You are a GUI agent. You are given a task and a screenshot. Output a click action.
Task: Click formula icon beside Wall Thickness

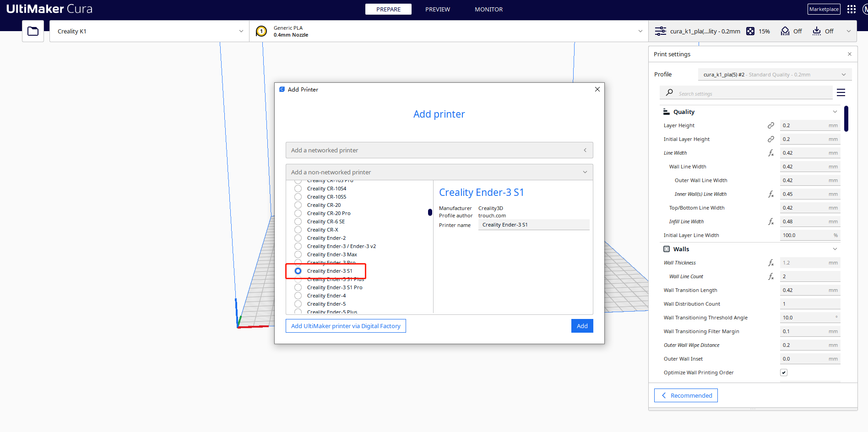(771, 263)
